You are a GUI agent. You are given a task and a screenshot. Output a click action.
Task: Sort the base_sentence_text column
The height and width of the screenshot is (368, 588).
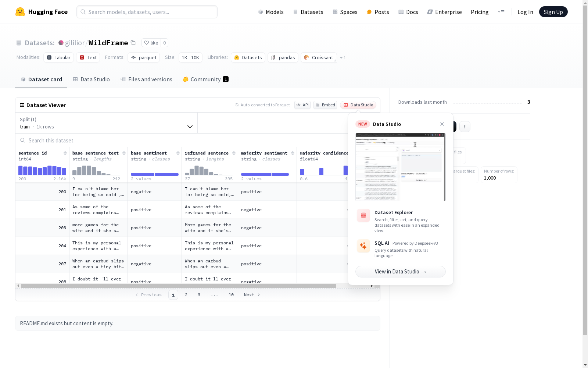pyautogui.click(x=124, y=153)
